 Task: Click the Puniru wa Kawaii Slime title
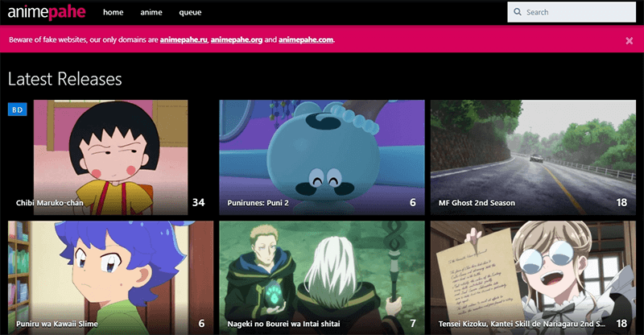56,324
